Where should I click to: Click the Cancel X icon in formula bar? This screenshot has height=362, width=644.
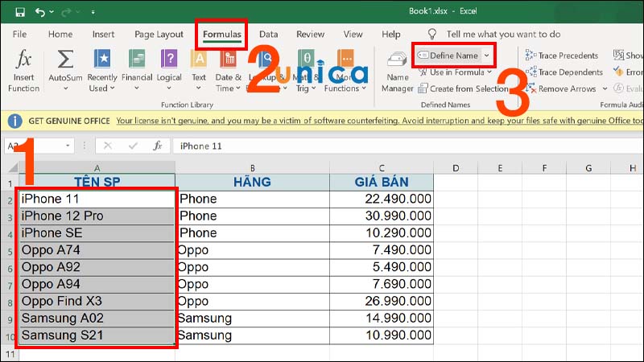pyautogui.click(x=108, y=146)
